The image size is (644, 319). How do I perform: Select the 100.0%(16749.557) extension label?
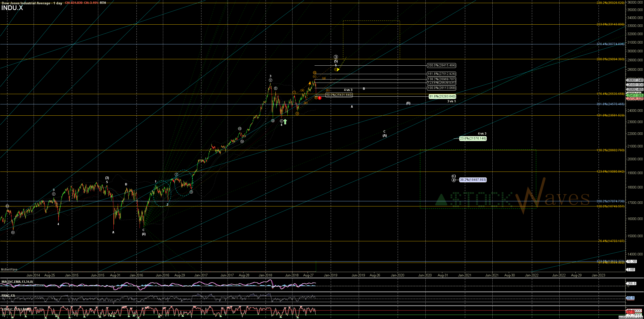click(x=610, y=206)
